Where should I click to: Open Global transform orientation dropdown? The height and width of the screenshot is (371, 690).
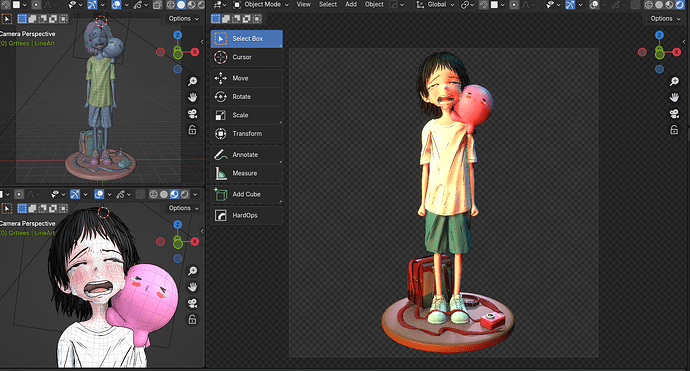435,5
